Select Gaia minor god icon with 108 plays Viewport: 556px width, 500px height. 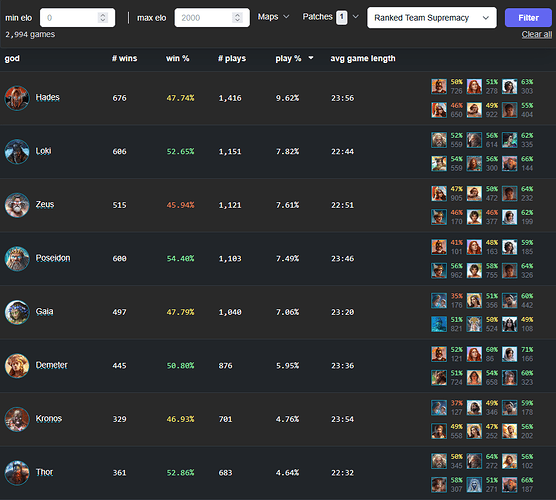pos(510,324)
